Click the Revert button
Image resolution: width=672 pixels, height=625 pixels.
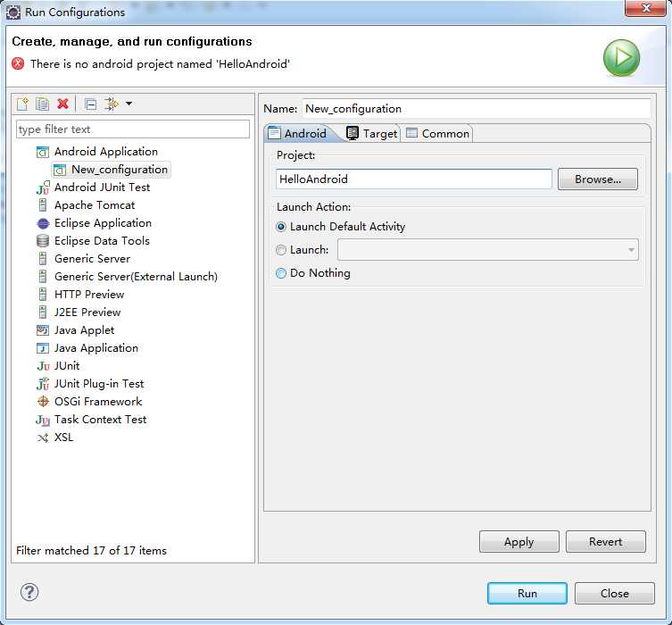(x=606, y=541)
